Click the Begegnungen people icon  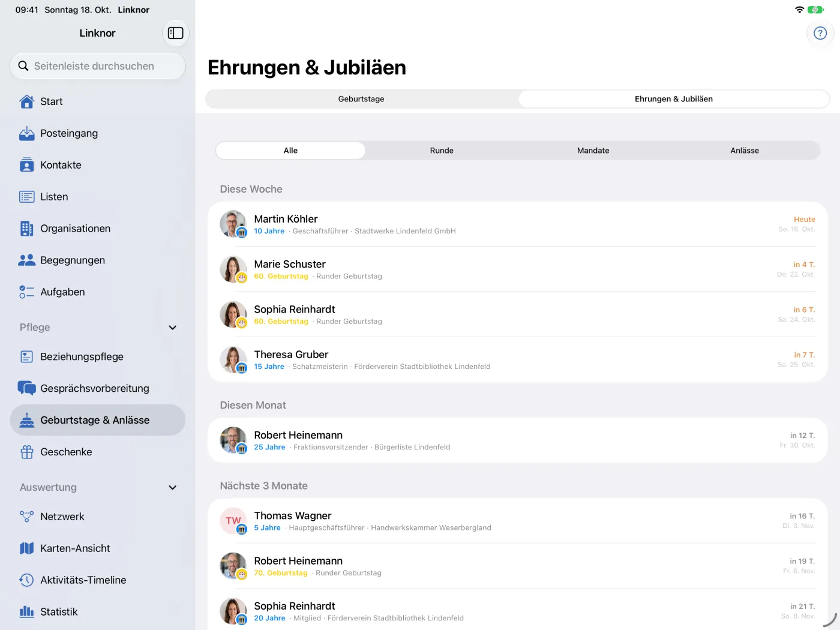(27, 260)
